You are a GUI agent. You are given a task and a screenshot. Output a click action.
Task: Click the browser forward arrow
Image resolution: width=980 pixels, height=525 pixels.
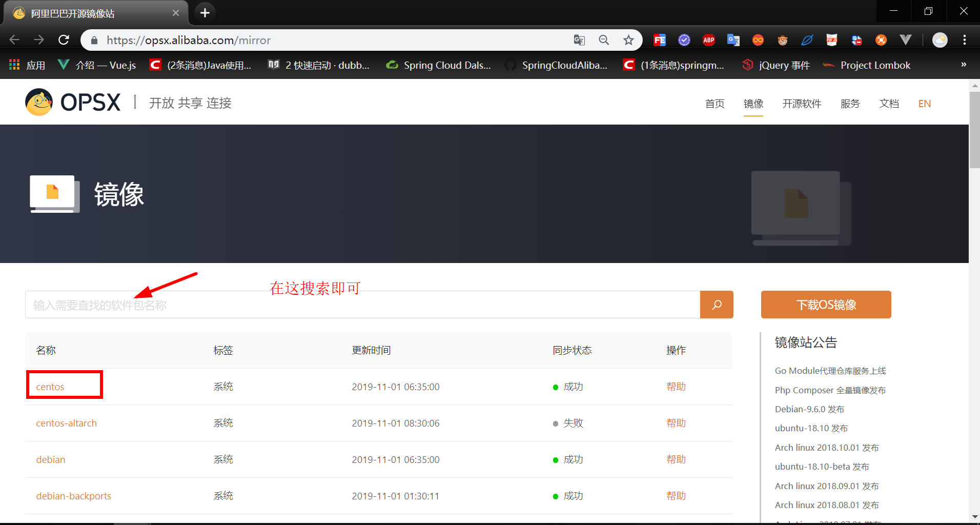pyautogui.click(x=39, y=40)
